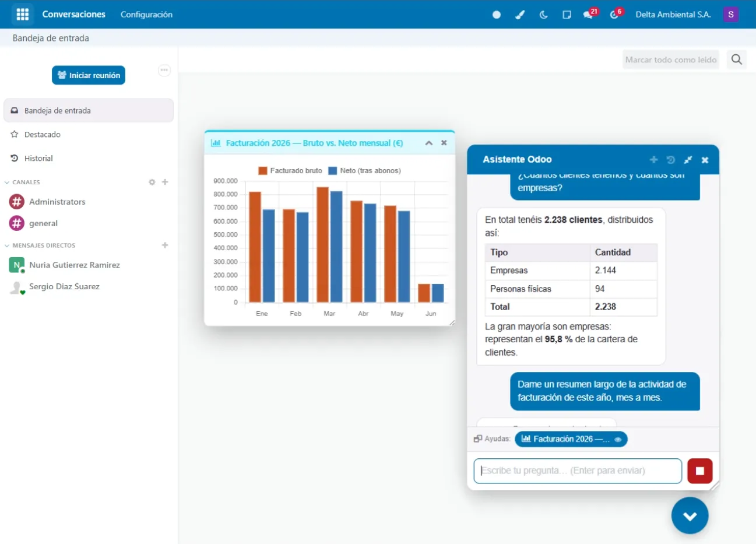Click the round scroll-down chevron button
The height and width of the screenshot is (544, 756).
coord(690,516)
